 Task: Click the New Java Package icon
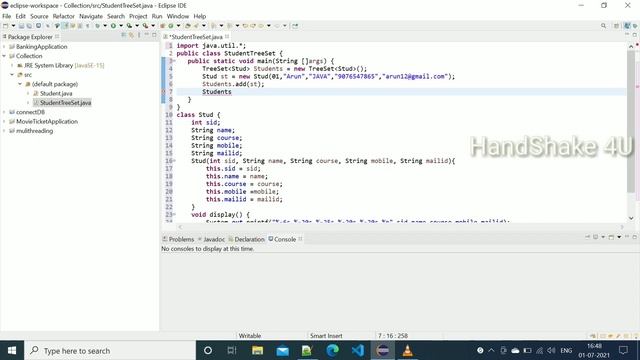tap(162, 26)
